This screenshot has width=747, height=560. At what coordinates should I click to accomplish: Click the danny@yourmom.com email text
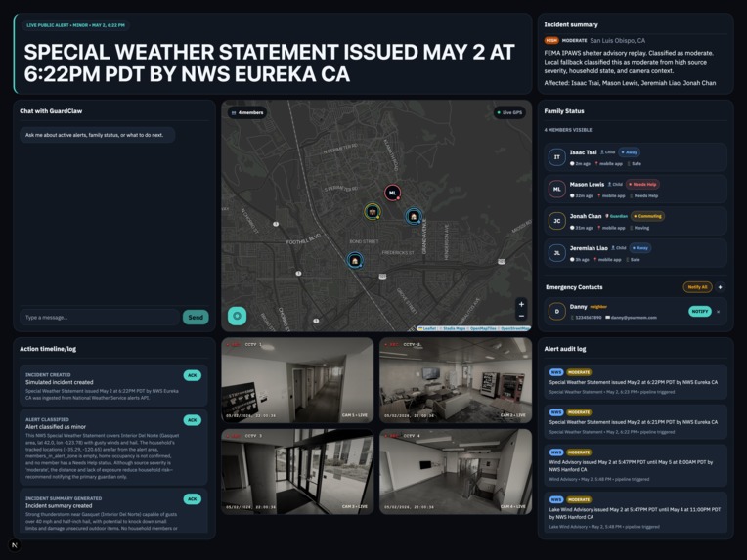pos(635,318)
